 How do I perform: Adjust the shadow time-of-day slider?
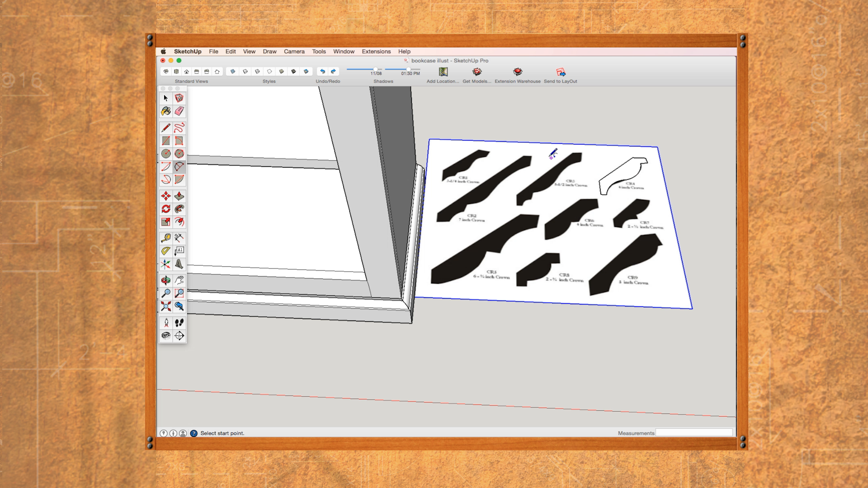(402, 69)
